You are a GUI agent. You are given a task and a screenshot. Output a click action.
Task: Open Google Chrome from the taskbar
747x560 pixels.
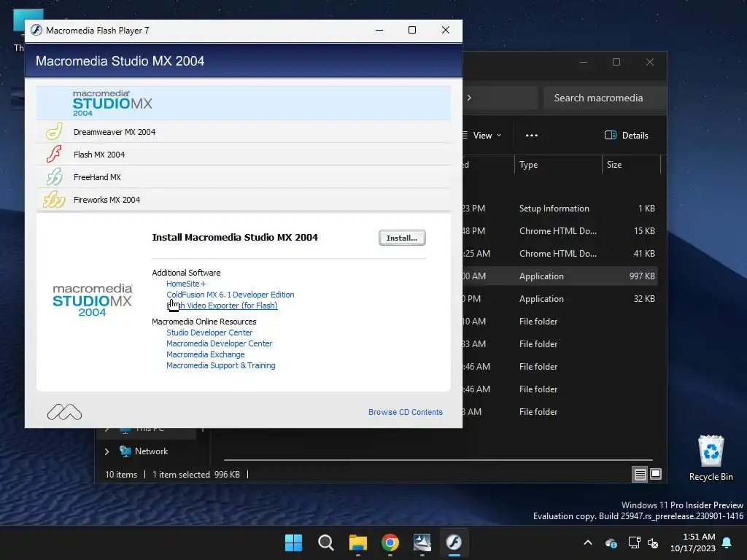[390, 542]
